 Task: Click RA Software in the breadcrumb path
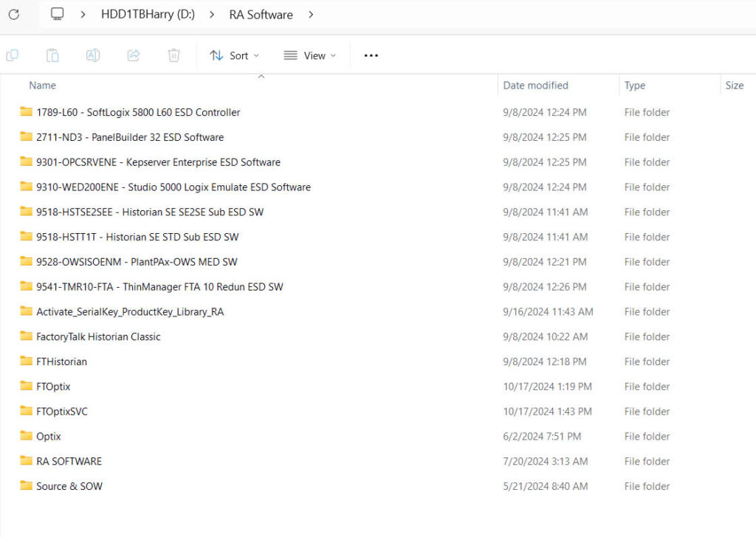click(x=261, y=14)
